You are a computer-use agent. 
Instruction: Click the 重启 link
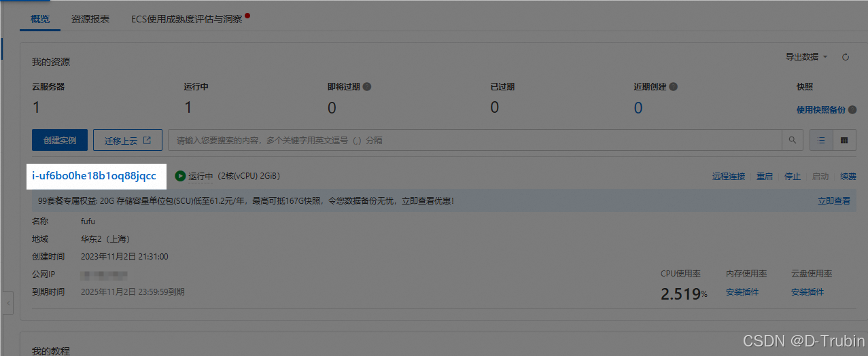coord(765,177)
